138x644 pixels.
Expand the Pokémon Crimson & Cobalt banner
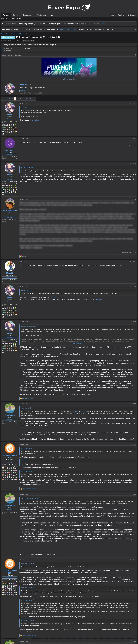click(x=69, y=79)
